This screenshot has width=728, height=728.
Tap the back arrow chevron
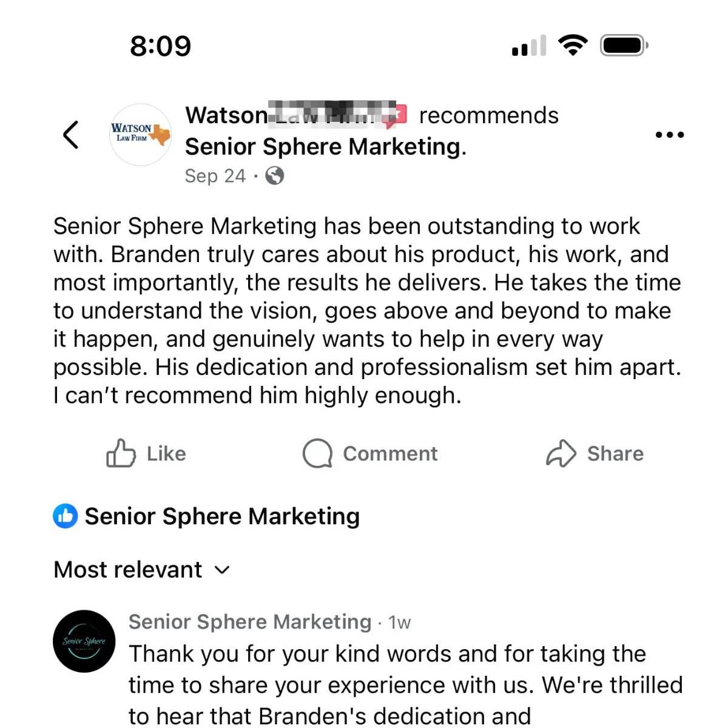pos(71,135)
